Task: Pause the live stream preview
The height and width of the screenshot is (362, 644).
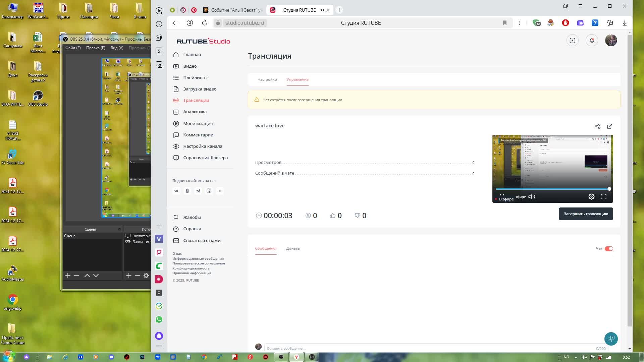Action: (x=502, y=195)
